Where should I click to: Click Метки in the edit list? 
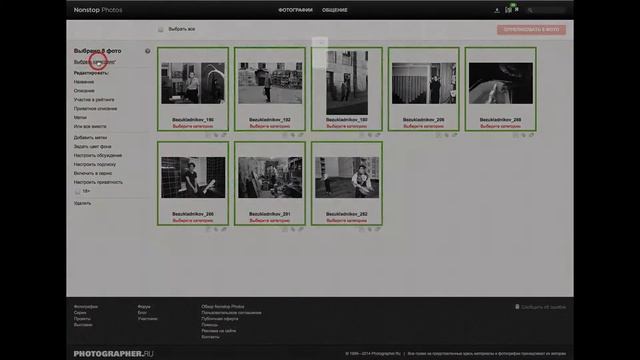point(80,118)
